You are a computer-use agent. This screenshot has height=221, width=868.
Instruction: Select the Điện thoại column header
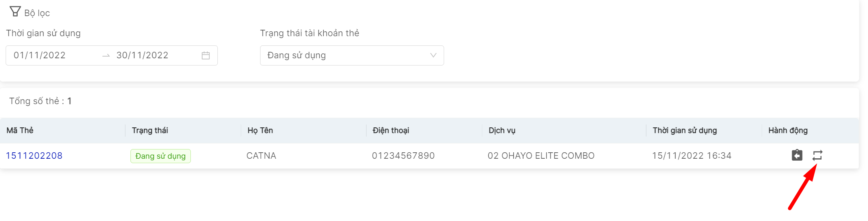[x=391, y=131]
